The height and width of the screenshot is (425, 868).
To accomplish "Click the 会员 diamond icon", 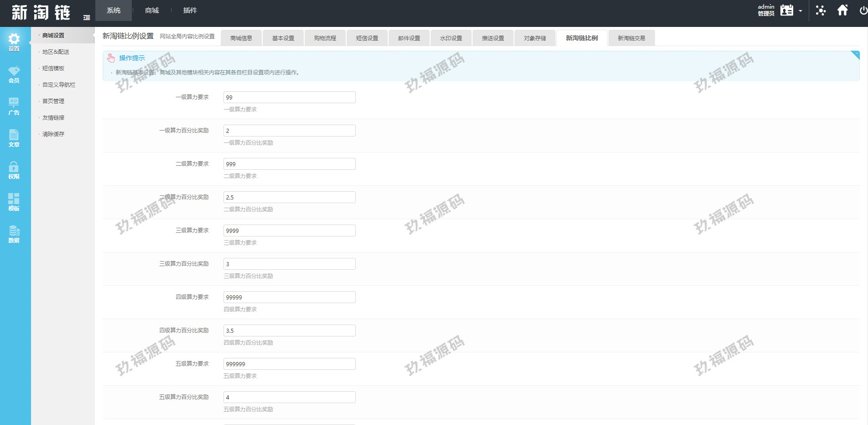I will coord(14,74).
